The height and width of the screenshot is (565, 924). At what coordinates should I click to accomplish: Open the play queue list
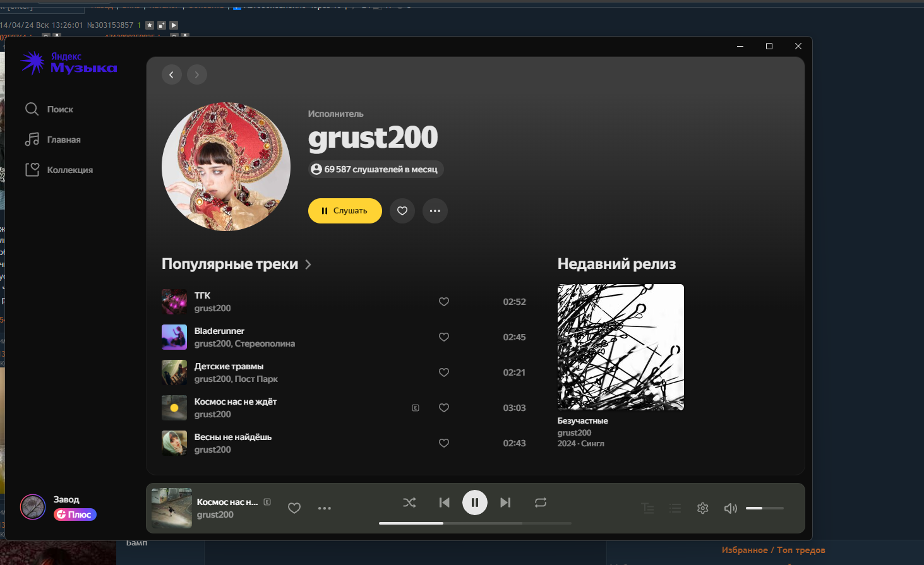click(675, 508)
